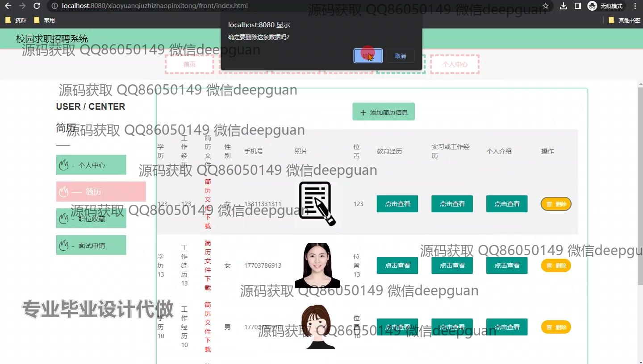Click the woman's portrait photo thumbnail
The width and height of the screenshot is (643, 364).
317,265
